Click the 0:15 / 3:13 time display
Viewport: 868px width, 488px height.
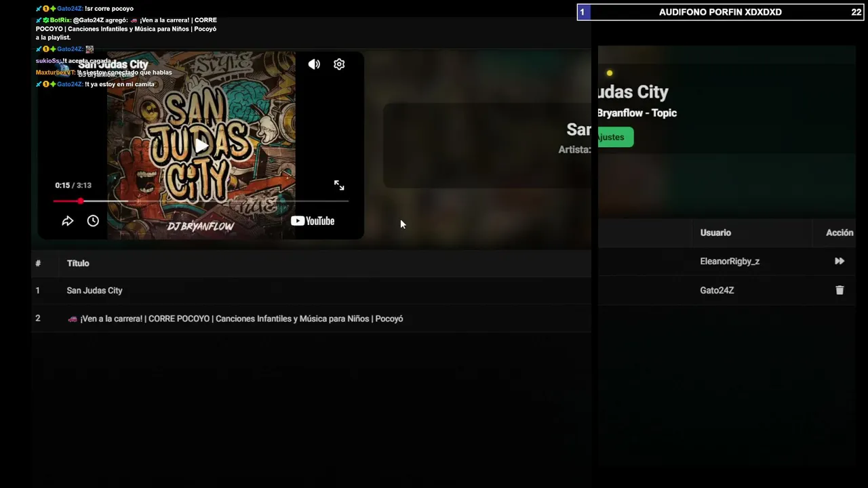[73, 185]
